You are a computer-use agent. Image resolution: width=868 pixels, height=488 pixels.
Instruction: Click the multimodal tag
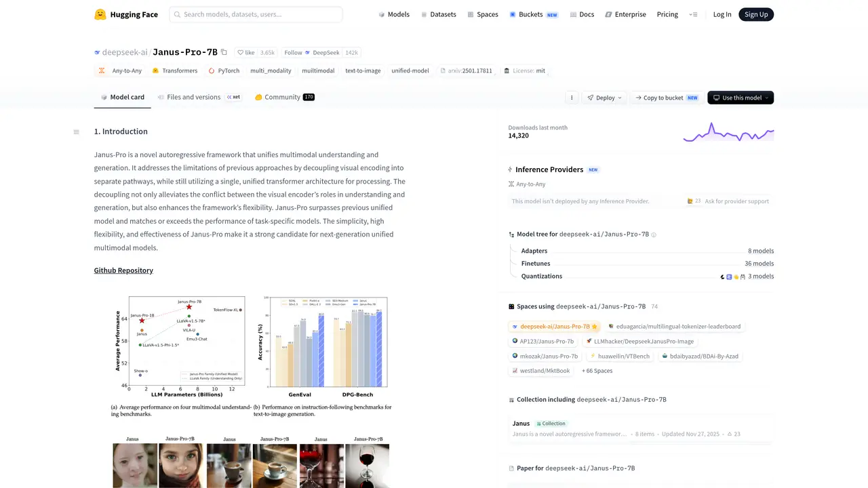pos(318,70)
